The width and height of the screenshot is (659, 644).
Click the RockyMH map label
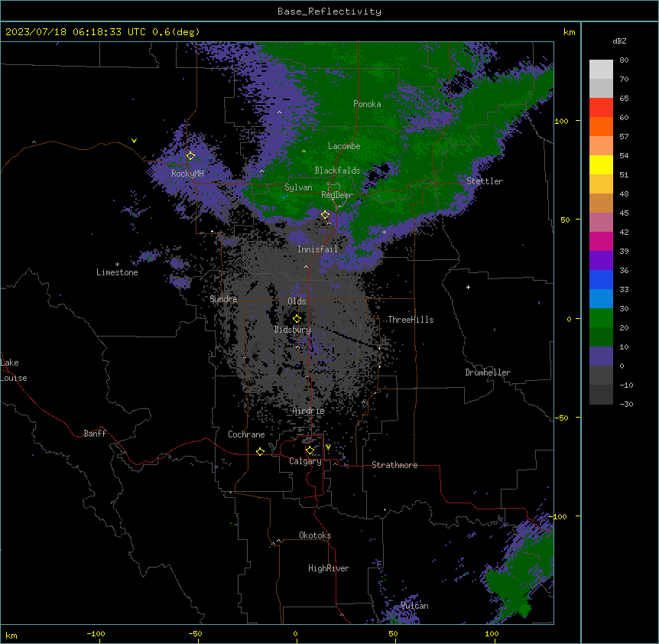click(x=187, y=173)
